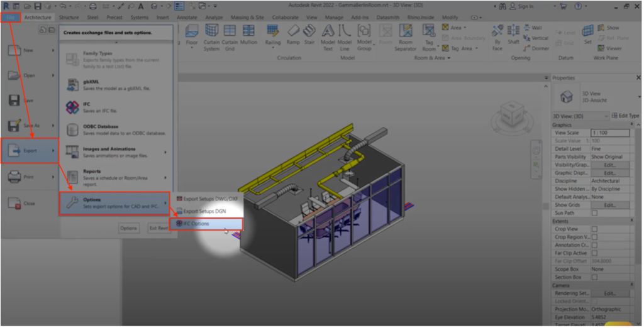
Task: Open the Collaborate ribbon tab
Action: (285, 17)
